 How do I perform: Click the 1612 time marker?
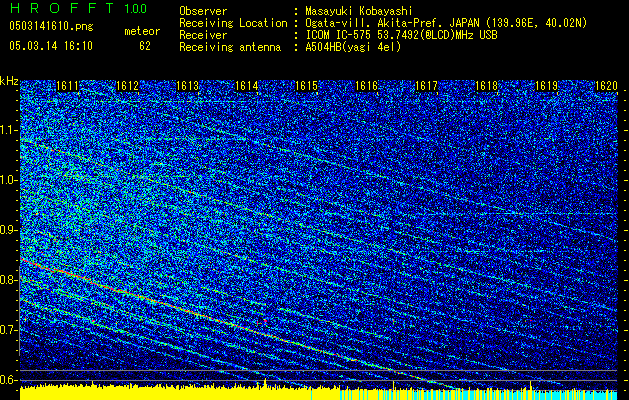127,86
